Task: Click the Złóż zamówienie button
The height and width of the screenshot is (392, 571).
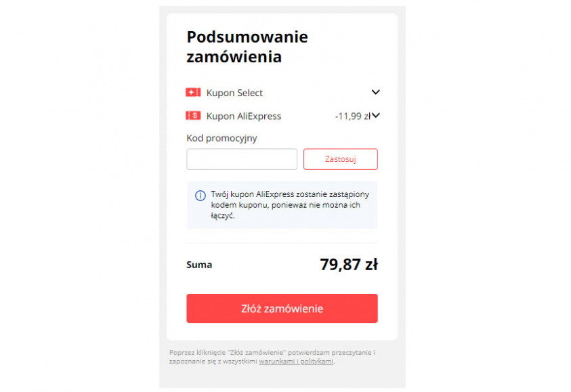Action: tap(282, 309)
